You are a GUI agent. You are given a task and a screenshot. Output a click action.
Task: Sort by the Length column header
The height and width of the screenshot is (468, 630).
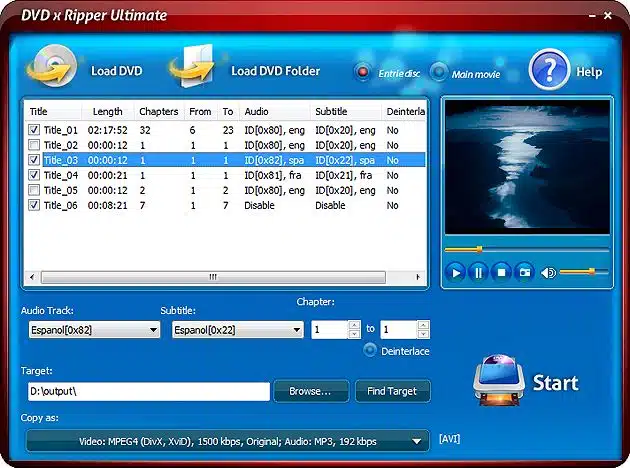coord(108,111)
